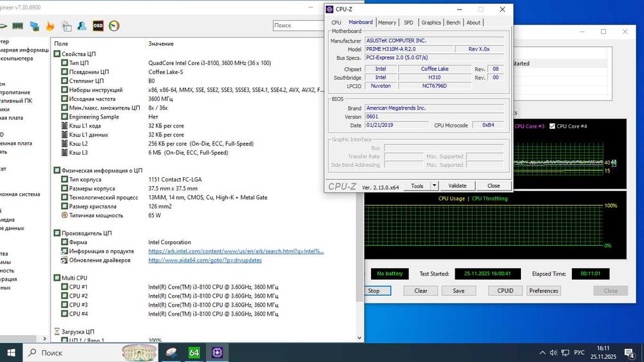Viewport: 644px width, 362px height.
Task: Click the taskbar icon left of AIDA64
Action: (x=171, y=352)
